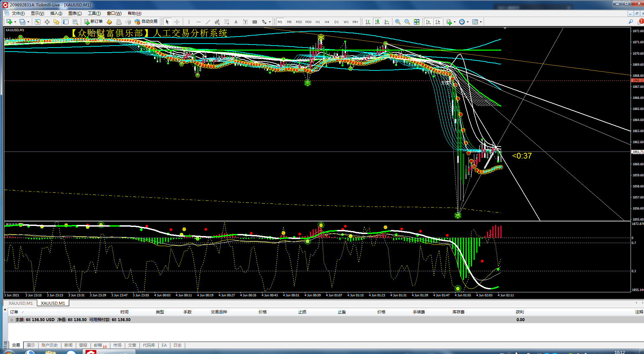This screenshot has height=354, width=644.
Task: Open the 日志 journal tab
Action: (x=177, y=345)
